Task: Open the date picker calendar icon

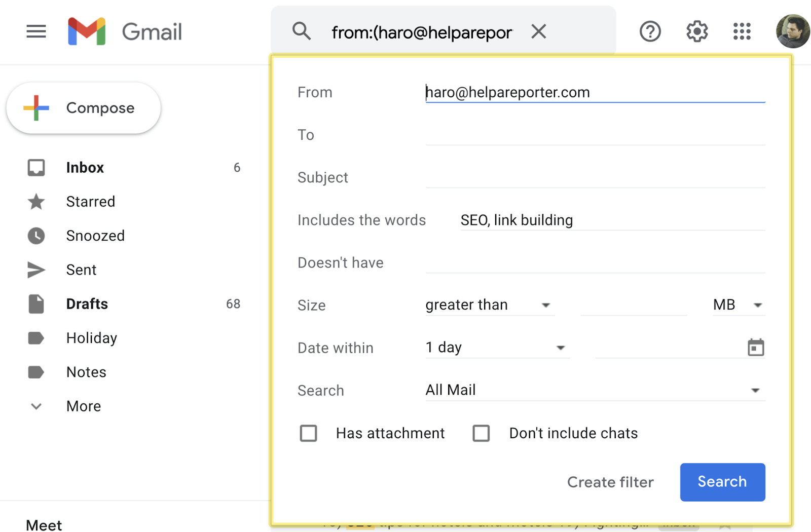Action: (755, 348)
